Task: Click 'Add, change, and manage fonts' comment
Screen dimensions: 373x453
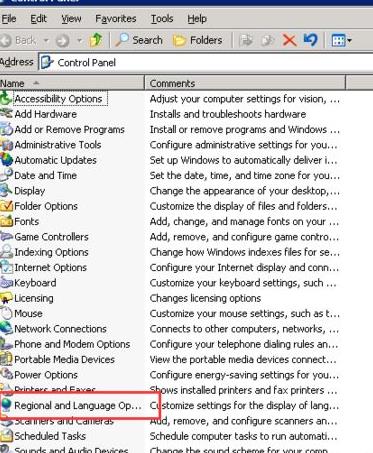Action: [244, 221]
